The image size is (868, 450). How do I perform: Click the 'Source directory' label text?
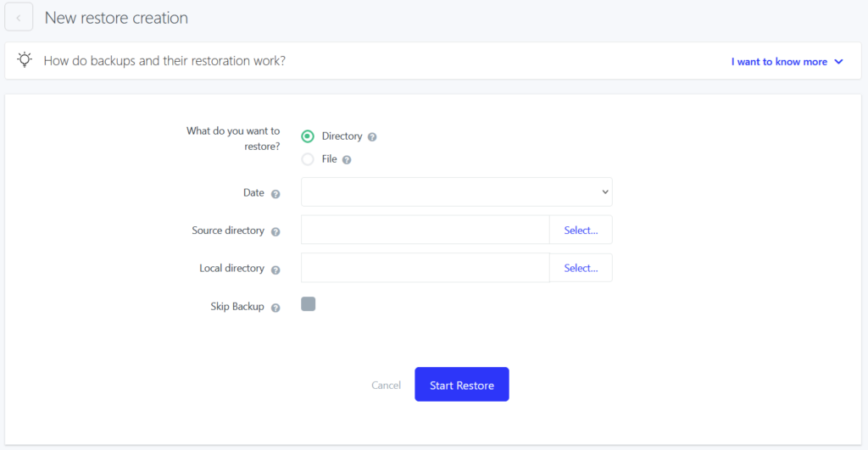tap(228, 231)
